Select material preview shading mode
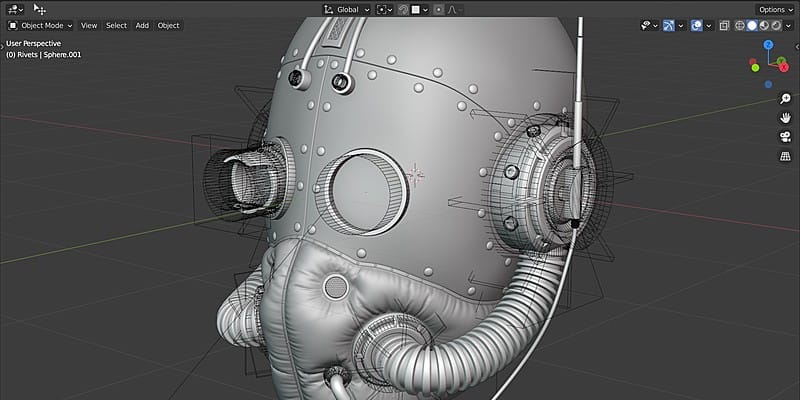Screen dimensions: 800x400 tap(764, 26)
